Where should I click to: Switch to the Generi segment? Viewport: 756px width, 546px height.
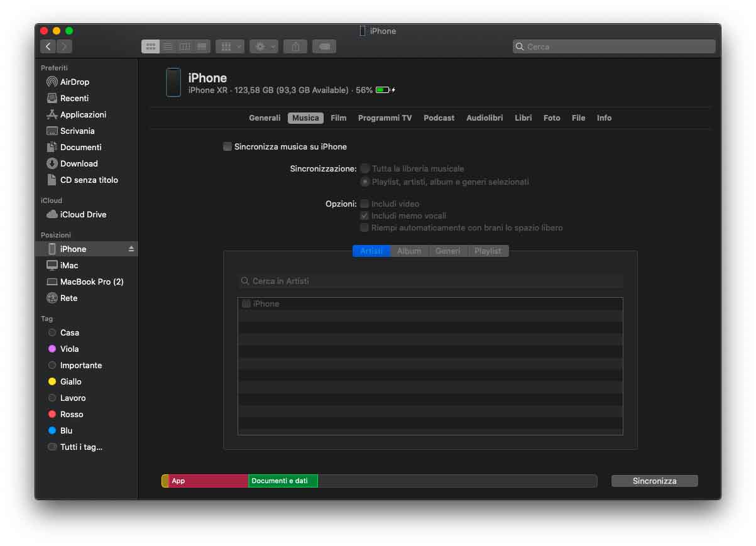tap(448, 251)
